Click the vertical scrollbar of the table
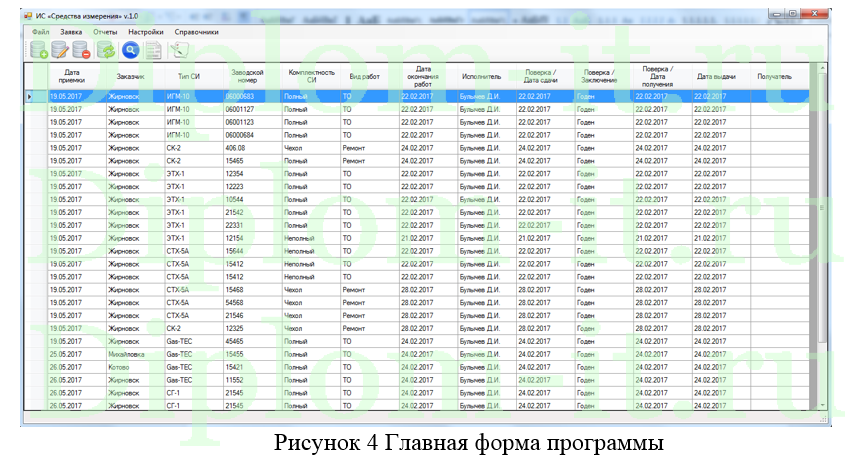Image resolution: width=850 pixels, height=458 pixels. pyautogui.click(x=823, y=250)
